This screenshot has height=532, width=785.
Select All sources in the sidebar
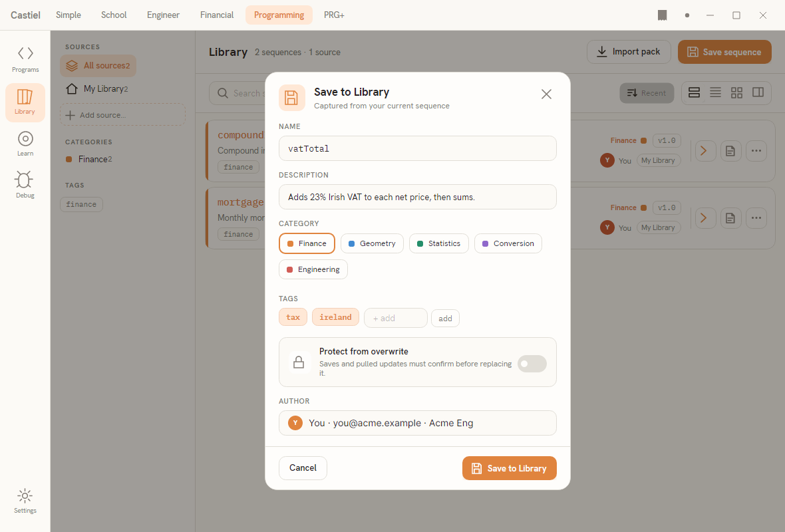click(98, 66)
